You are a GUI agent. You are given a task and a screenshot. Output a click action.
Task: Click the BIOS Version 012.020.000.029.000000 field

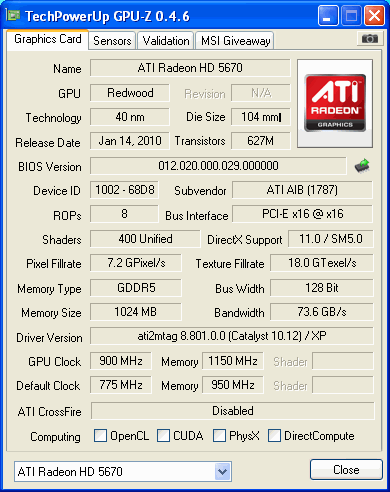pos(218,166)
